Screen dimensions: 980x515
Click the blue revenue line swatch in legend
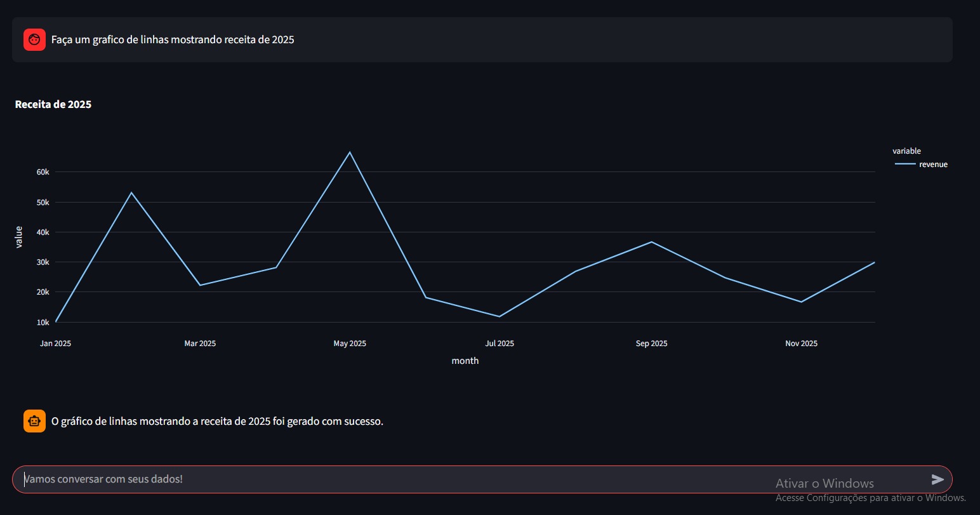[905, 164]
